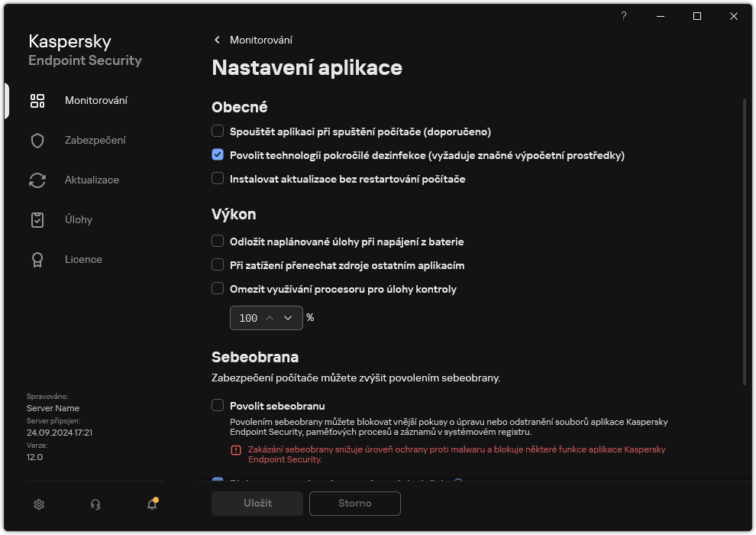Cancel changes with the Storno button
This screenshot has width=756, height=535.
[354, 504]
